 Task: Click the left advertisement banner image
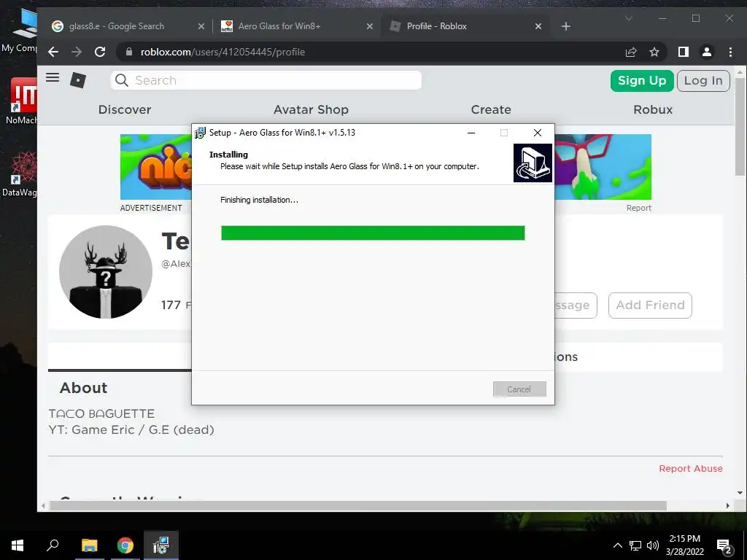point(156,167)
